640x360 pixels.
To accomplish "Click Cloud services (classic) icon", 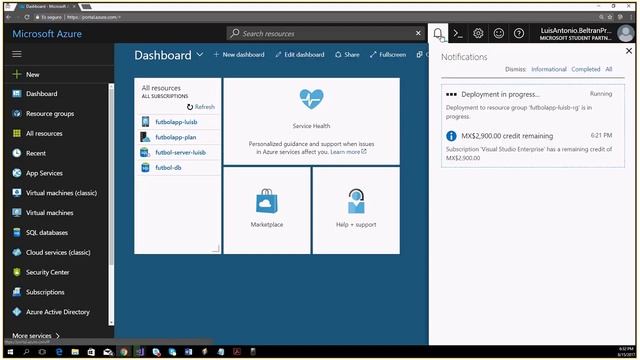I will click(x=17, y=252).
